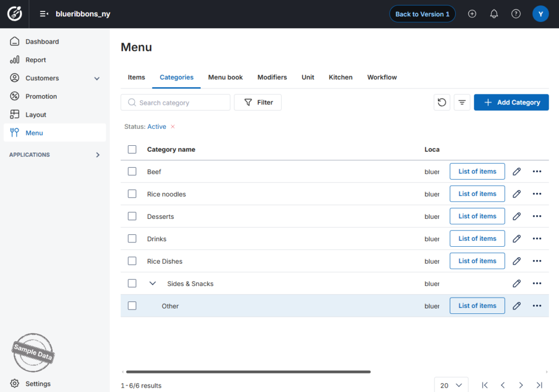Jump to last results page
559x392 pixels.
click(539, 385)
